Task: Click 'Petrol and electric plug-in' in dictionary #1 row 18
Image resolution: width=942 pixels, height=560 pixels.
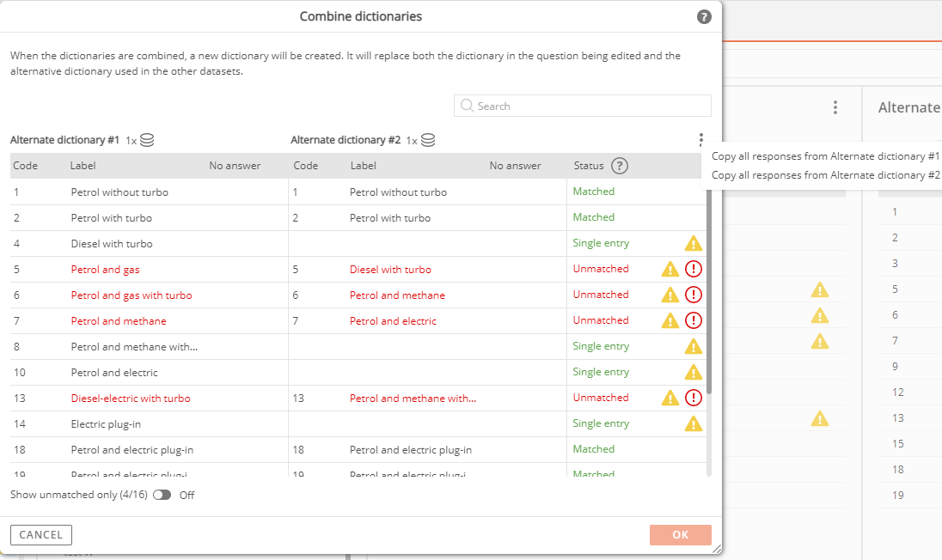Action: coord(132,450)
